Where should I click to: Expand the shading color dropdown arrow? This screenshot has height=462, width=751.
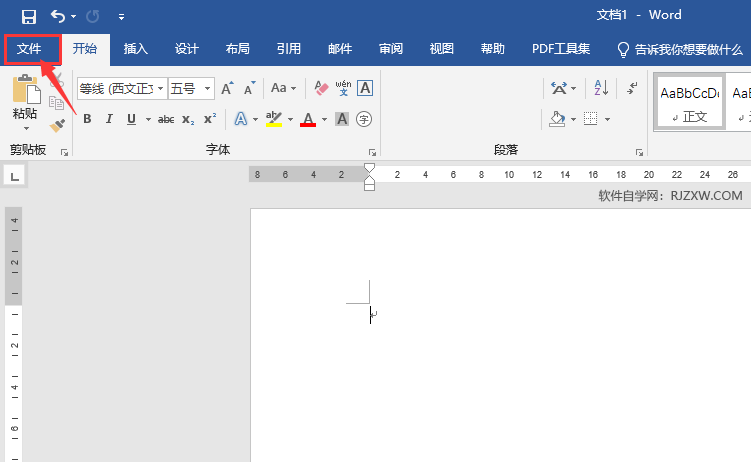(x=573, y=119)
